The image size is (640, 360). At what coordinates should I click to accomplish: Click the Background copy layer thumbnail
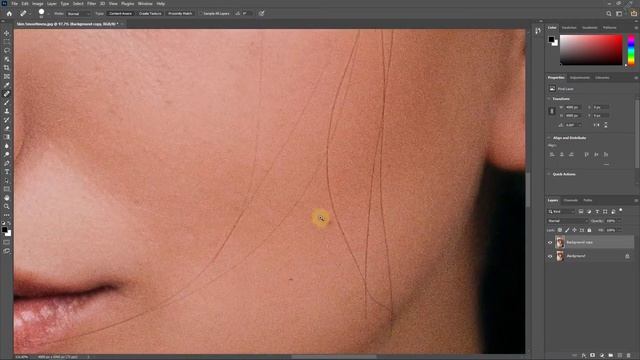(560, 242)
